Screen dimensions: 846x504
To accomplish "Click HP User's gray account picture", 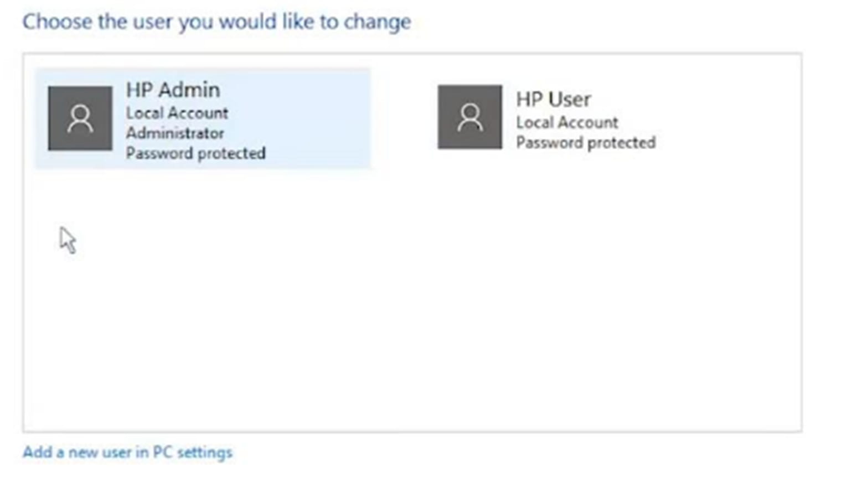I will coord(470,117).
